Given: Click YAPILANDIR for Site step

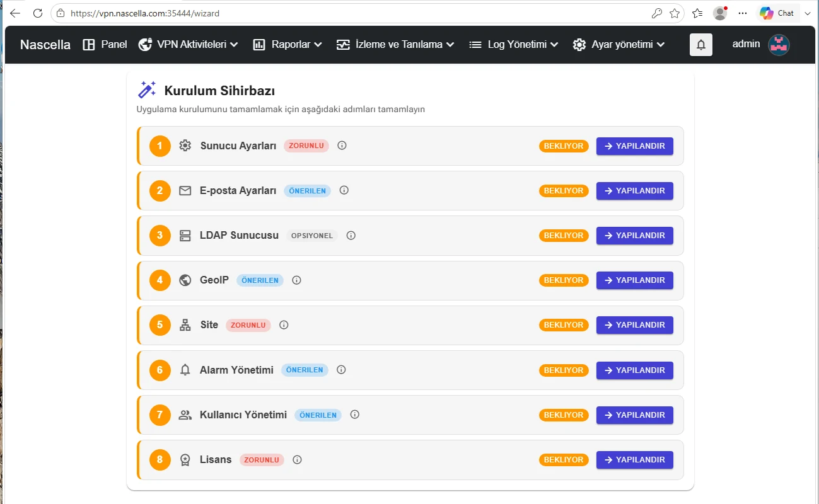Looking at the screenshot, I should (635, 325).
